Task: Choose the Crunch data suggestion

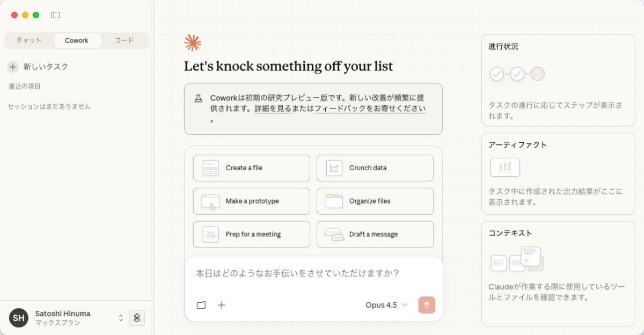Action: 375,168
